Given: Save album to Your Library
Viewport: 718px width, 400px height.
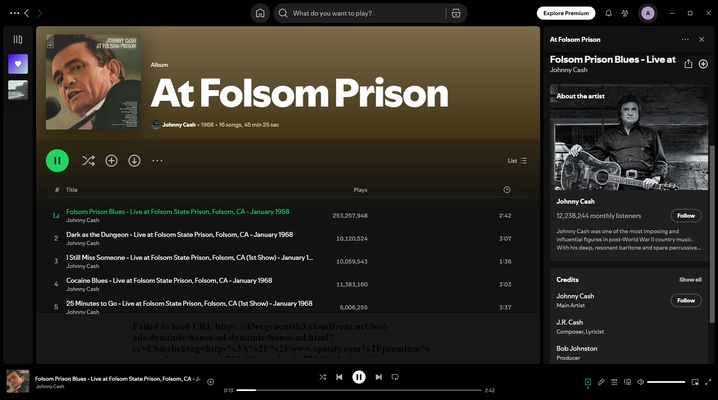Looking at the screenshot, I should (x=111, y=161).
